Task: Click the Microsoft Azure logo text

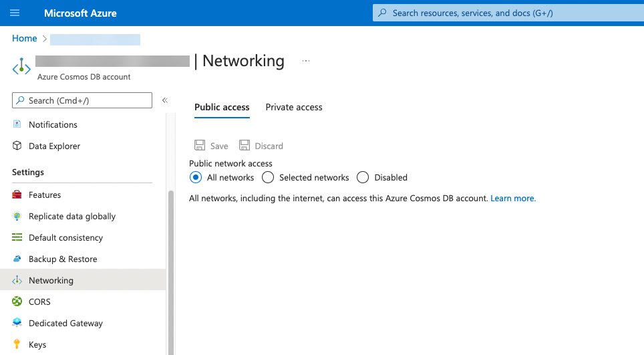Action: (x=80, y=13)
